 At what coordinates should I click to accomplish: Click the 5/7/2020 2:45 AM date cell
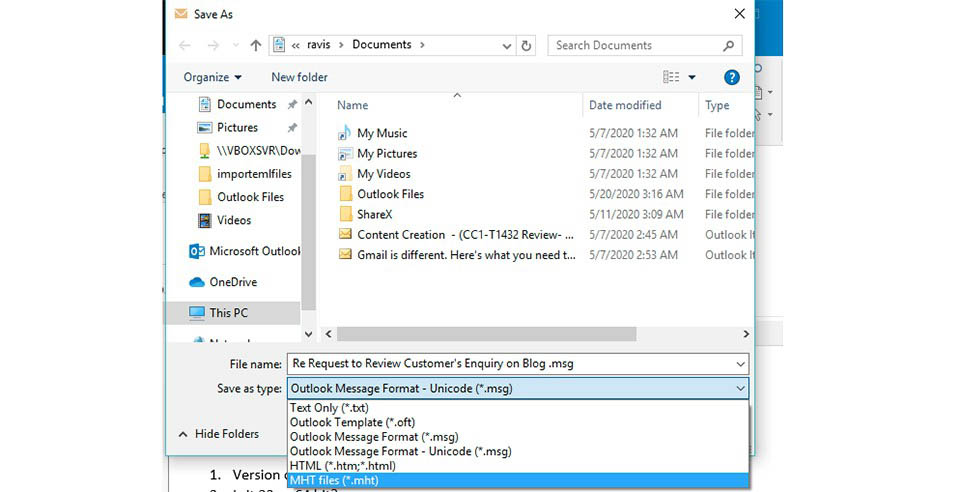(x=633, y=235)
